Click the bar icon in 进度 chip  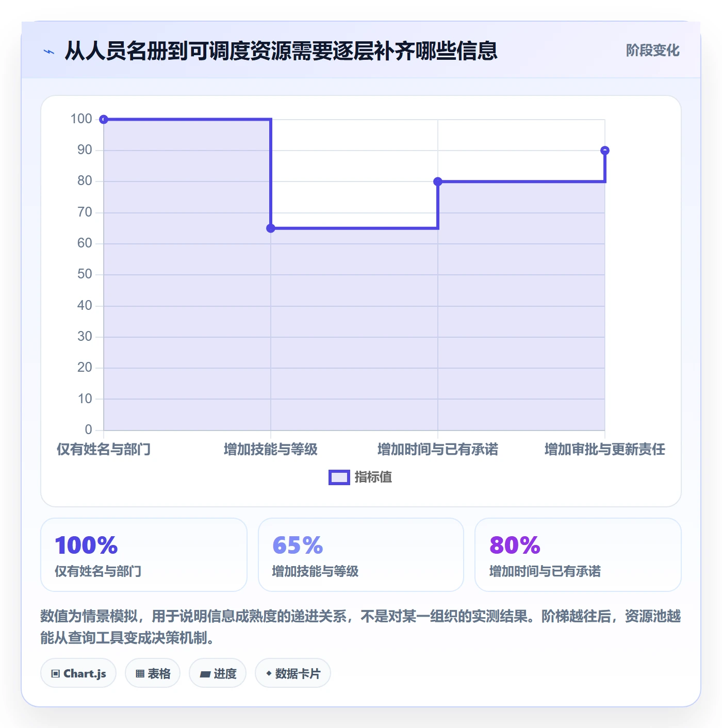[205, 674]
